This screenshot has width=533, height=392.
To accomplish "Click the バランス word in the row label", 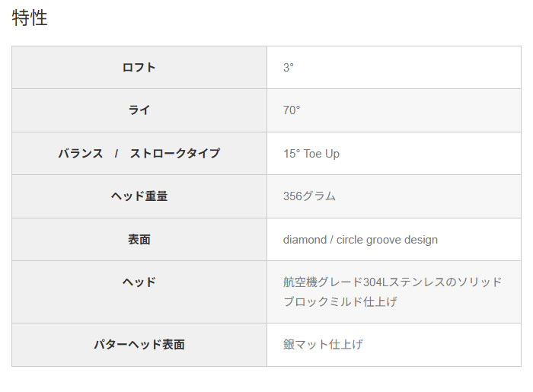I will pos(81,153).
